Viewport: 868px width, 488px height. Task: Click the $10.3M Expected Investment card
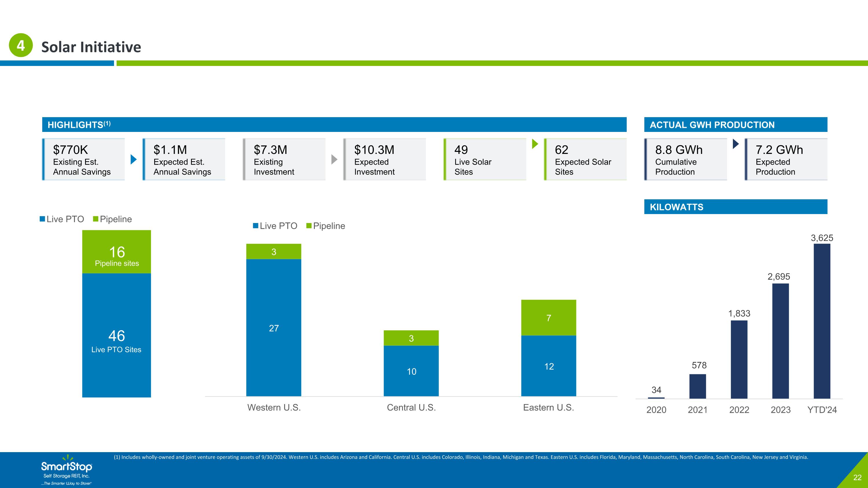[x=385, y=159]
